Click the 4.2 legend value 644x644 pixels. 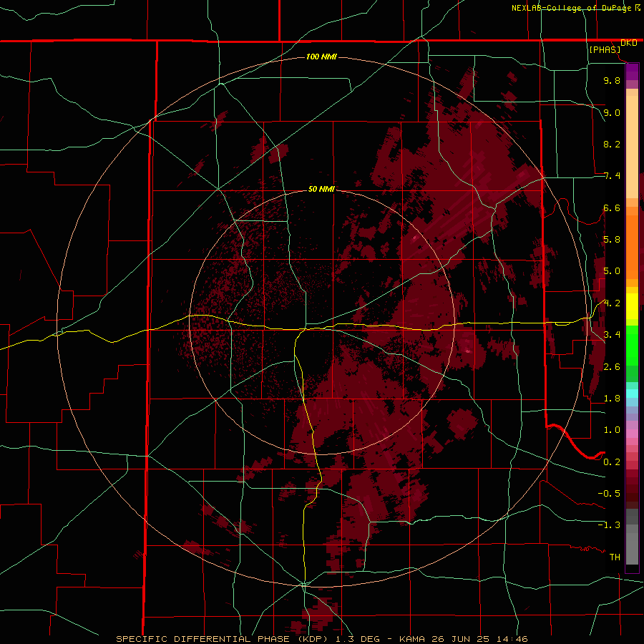pyautogui.click(x=612, y=303)
